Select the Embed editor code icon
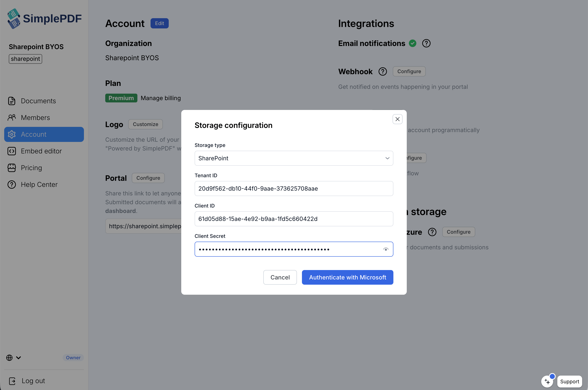The width and height of the screenshot is (588, 390). (x=11, y=151)
